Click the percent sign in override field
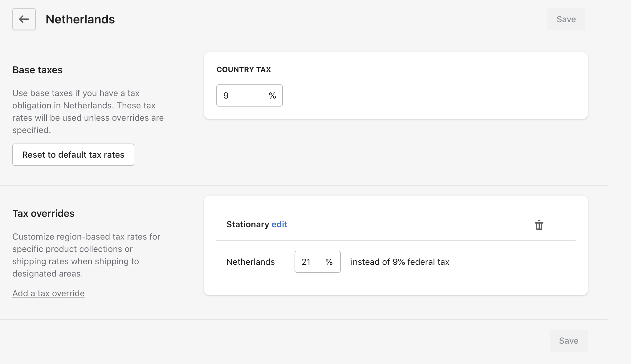Viewport: 631px width, 364px height. (329, 262)
